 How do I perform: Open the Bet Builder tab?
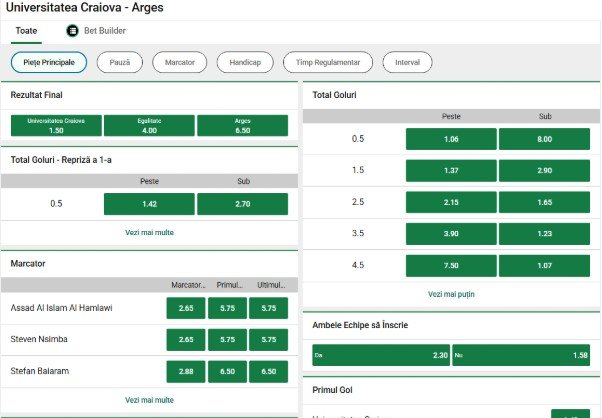(104, 31)
